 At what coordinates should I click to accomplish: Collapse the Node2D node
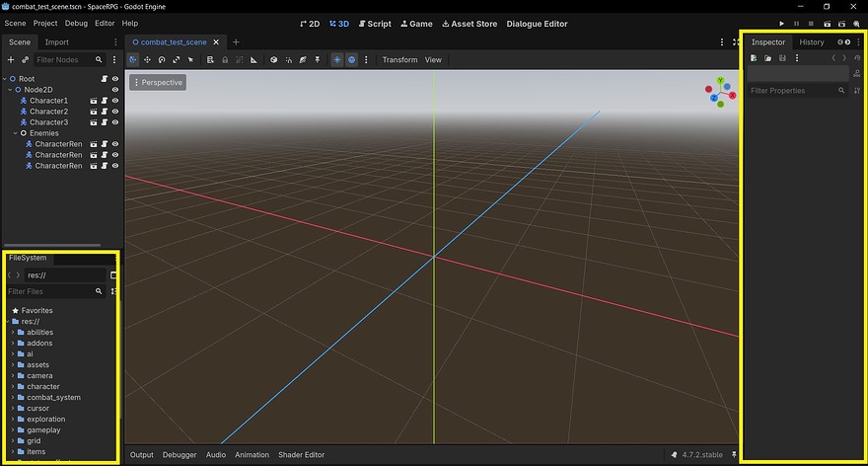(10, 90)
